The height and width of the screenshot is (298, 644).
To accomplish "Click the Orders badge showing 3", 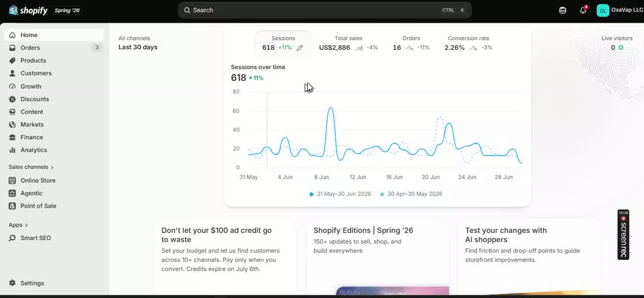I will [97, 48].
